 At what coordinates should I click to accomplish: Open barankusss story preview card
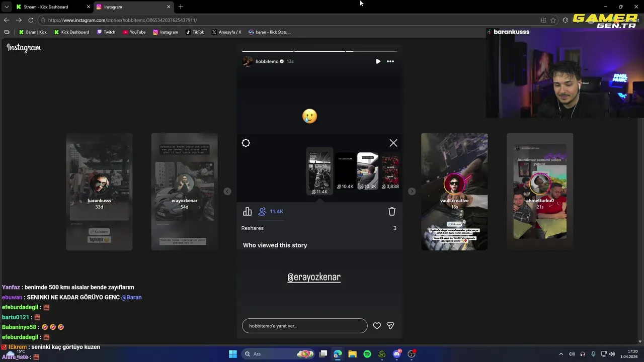[99, 192]
